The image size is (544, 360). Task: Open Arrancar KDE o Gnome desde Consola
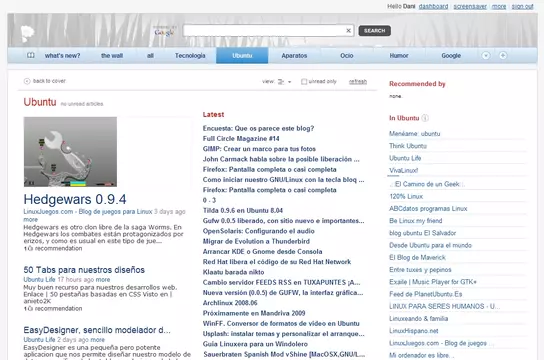[263, 251]
